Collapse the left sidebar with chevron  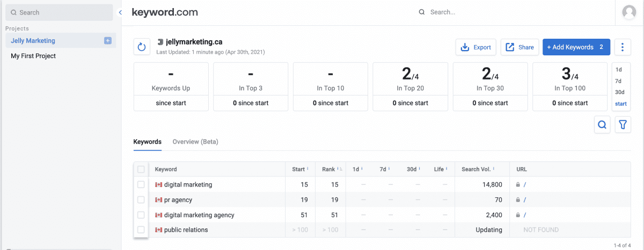(121, 12)
